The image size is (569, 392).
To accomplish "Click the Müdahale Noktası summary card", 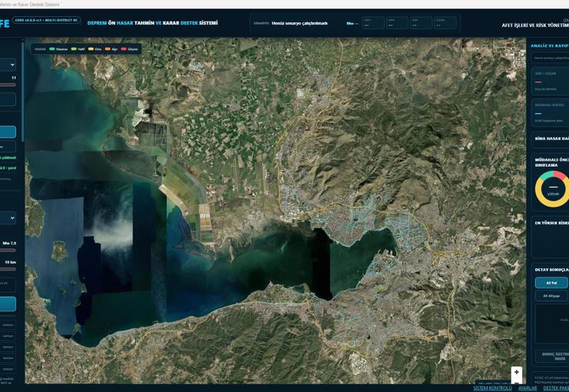I will coord(550,112).
